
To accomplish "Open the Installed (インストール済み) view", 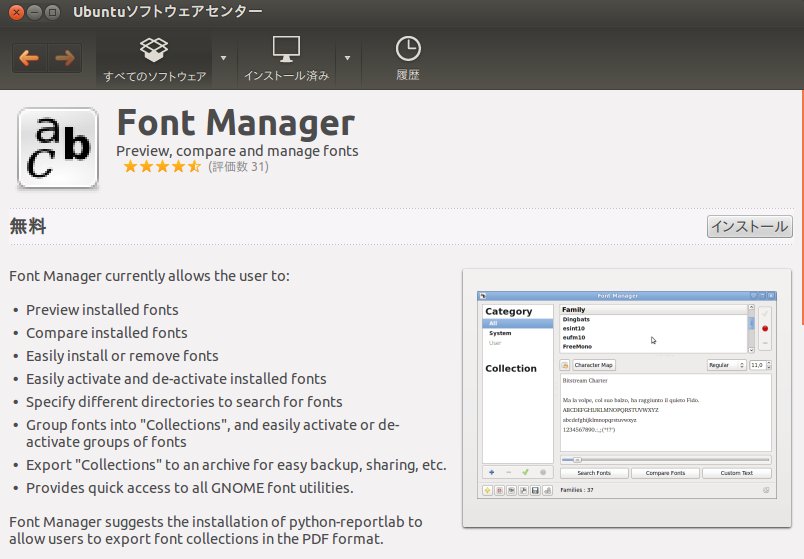I will click(286, 59).
